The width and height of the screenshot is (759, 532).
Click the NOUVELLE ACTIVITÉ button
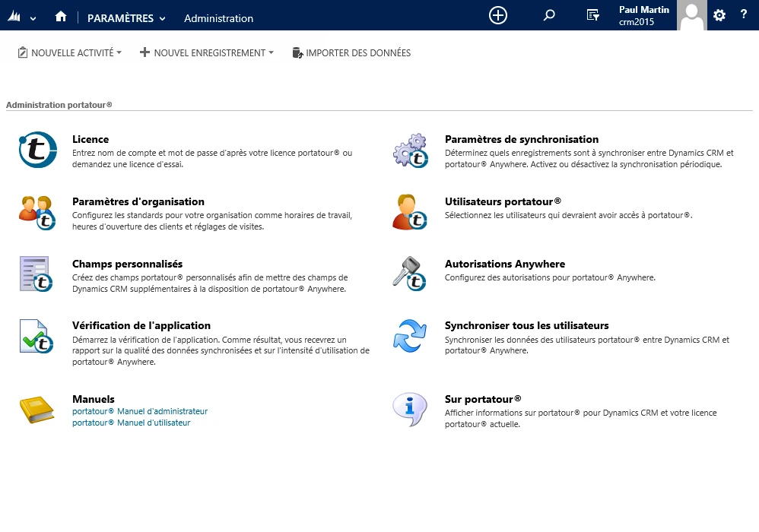[69, 52]
